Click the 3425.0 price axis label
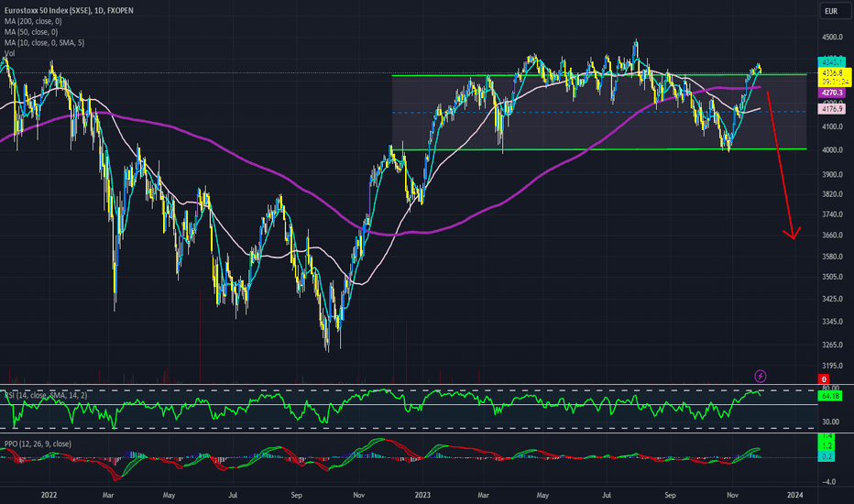The height and width of the screenshot is (504, 854). pos(833,299)
